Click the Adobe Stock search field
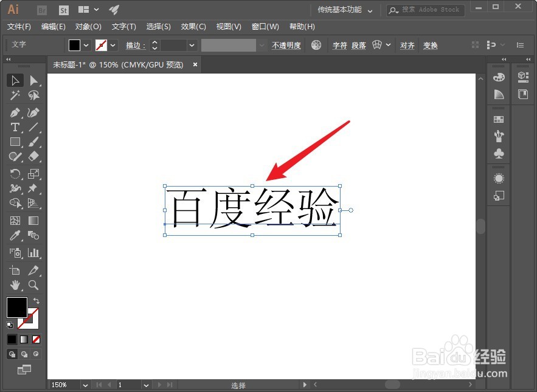 pos(425,10)
